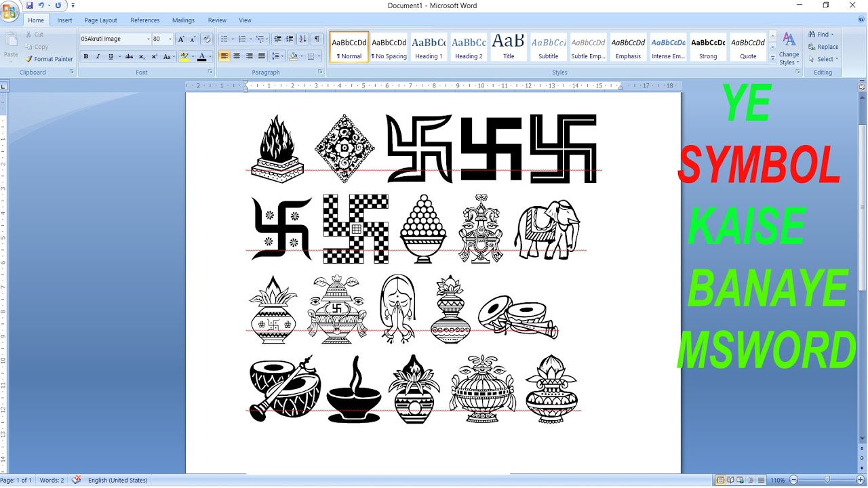The image size is (868, 488).
Task: Open the View ribbon tab
Action: pyautogui.click(x=245, y=20)
